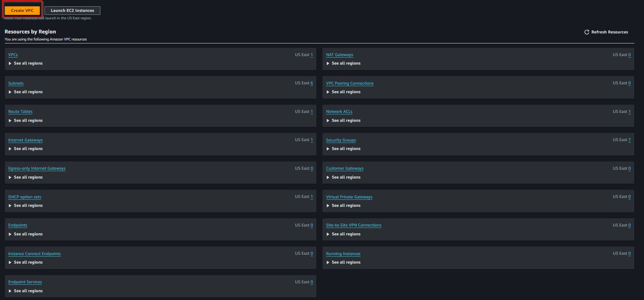Viewport: 644px width, 300px height.
Task: Open the VPC Peering Connections link
Action: (x=350, y=83)
